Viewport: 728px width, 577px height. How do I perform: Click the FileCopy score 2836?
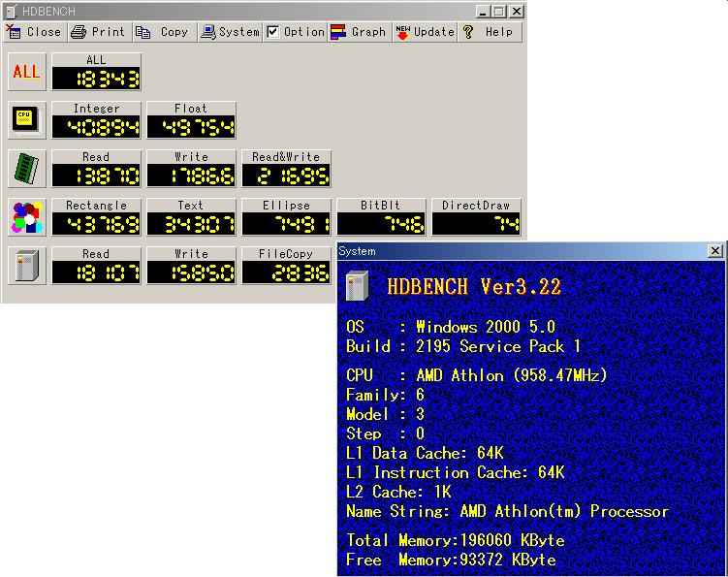287,272
